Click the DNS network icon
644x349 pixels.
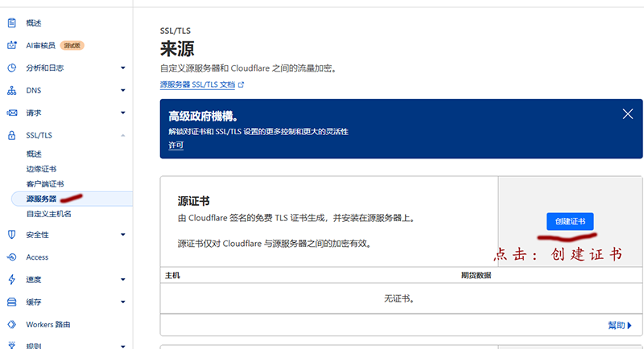tap(11, 91)
